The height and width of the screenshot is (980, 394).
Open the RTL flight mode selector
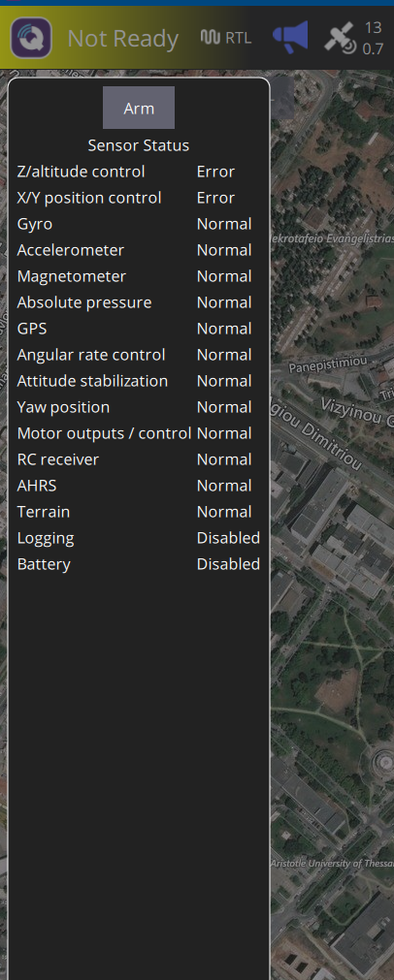(x=239, y=38)
